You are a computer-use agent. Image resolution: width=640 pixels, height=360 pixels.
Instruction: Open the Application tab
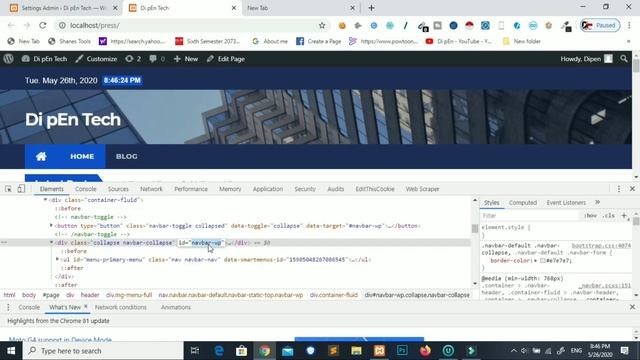pyautogui.click(x=267, y=189)
